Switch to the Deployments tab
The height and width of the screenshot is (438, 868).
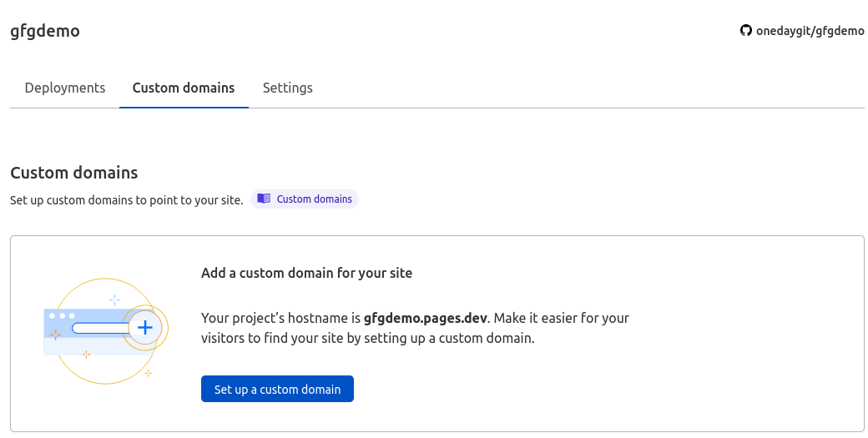[x=65, y=88]
